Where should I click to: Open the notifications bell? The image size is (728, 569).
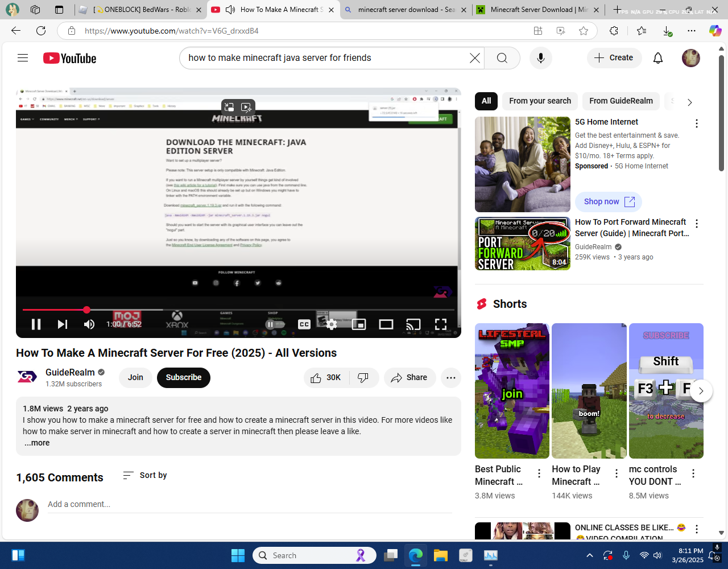[x=658, y=58]
